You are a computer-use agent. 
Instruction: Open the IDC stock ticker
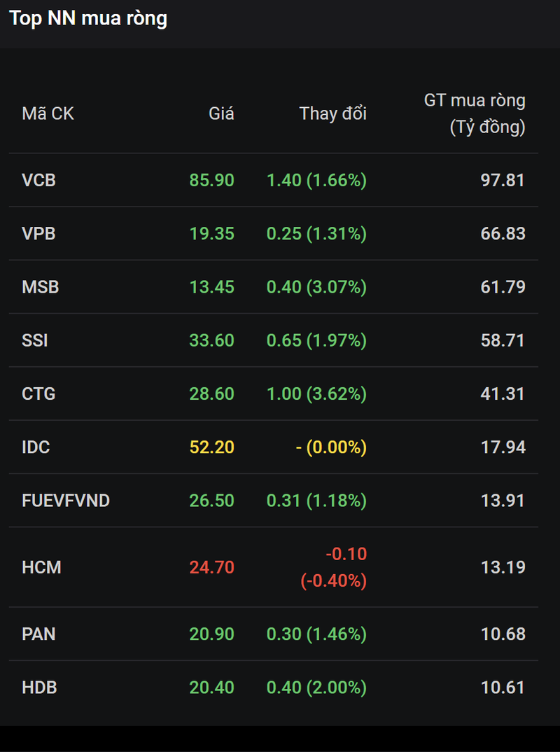tap(36, 447)
